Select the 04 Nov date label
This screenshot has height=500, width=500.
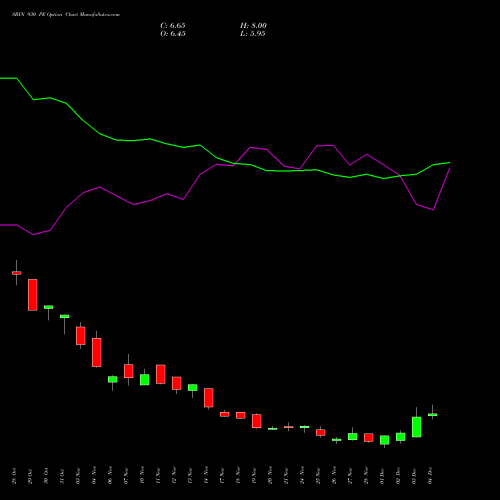94,475
